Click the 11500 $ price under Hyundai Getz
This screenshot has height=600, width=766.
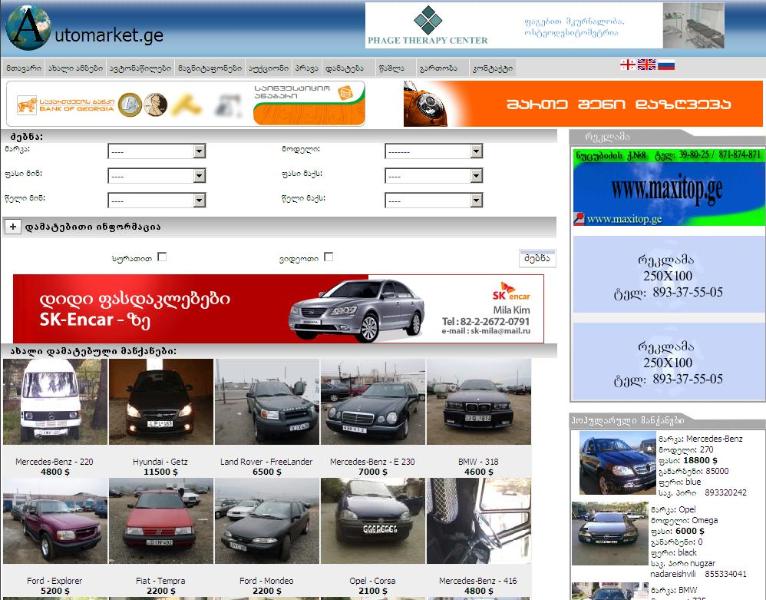coord(160,472)
